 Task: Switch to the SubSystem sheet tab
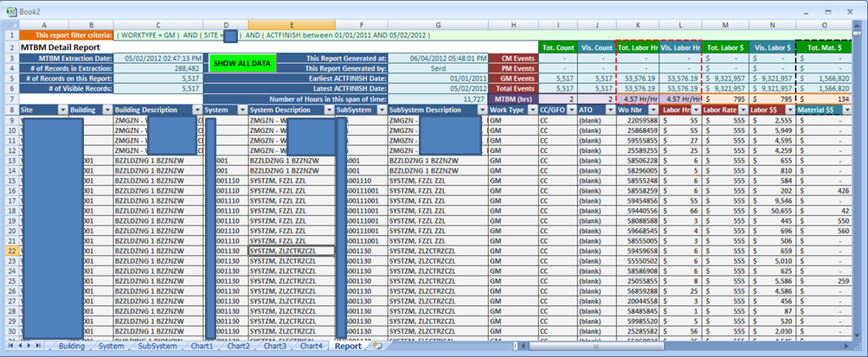pos(158,346)
